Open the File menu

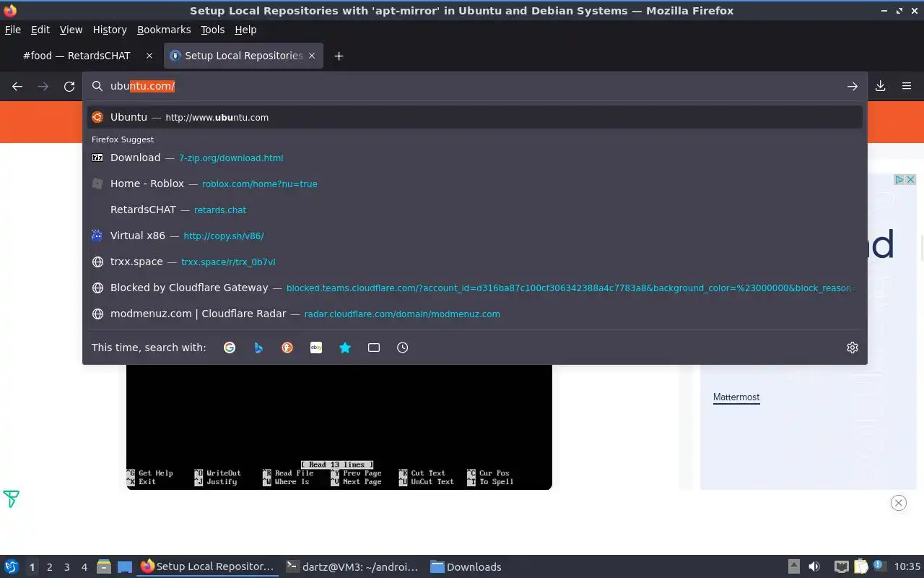click(12, 30)
